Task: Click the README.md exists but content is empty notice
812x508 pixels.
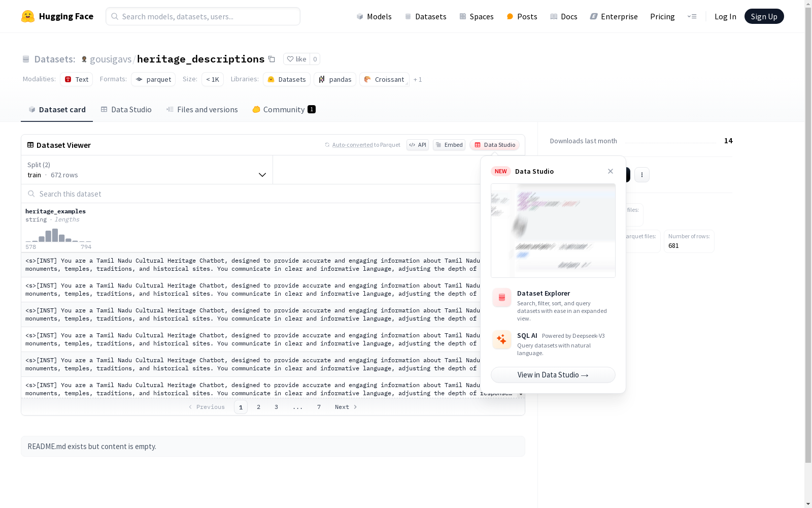Action: (x=273, y=446)
